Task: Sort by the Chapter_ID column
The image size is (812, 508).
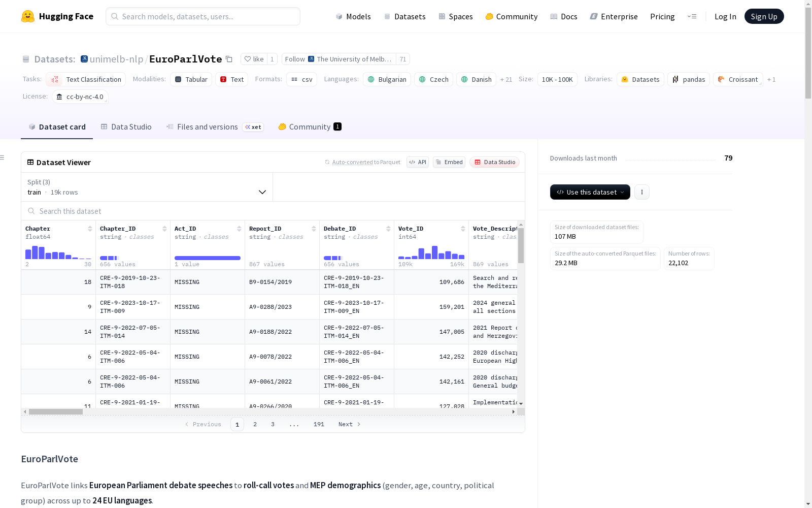Action: (x=164, y=229)
